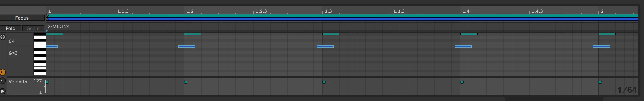
Task: Select the teal note at bar 1 start
Action: 55,34
